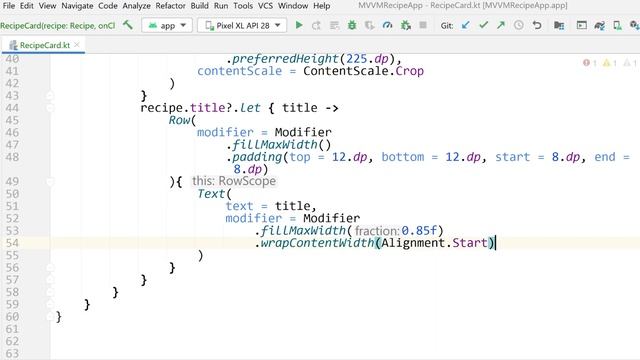Sync project with Gradle files icon

pyautogui.click(x=599, y=25)
